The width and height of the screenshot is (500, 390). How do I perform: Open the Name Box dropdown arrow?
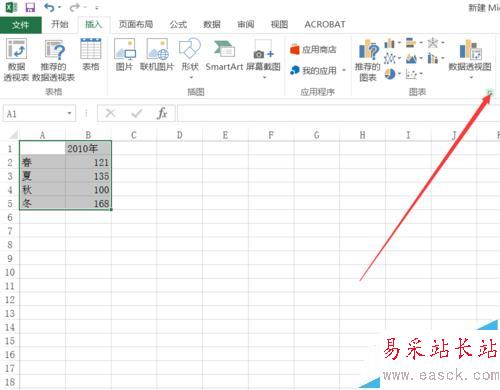point(69,113)
